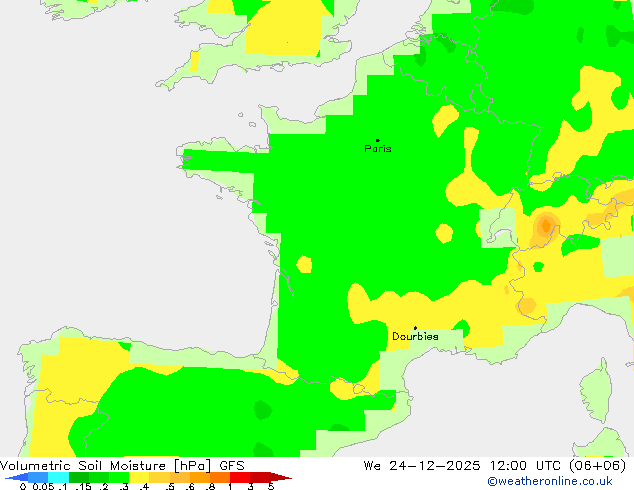Click the 0.05 legend scale value
Screen dimensions: 634x490
(43, 486)
